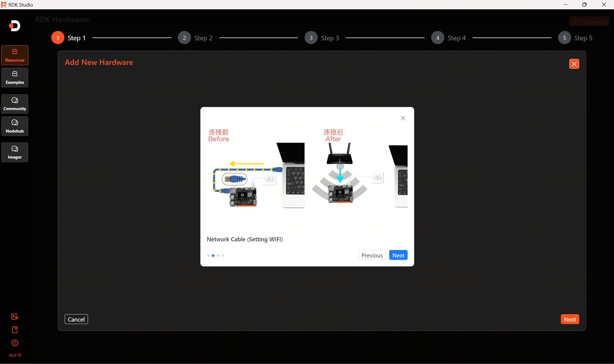614x364 pixels.
Task: Select the last carousel dot
Action: 223,255
